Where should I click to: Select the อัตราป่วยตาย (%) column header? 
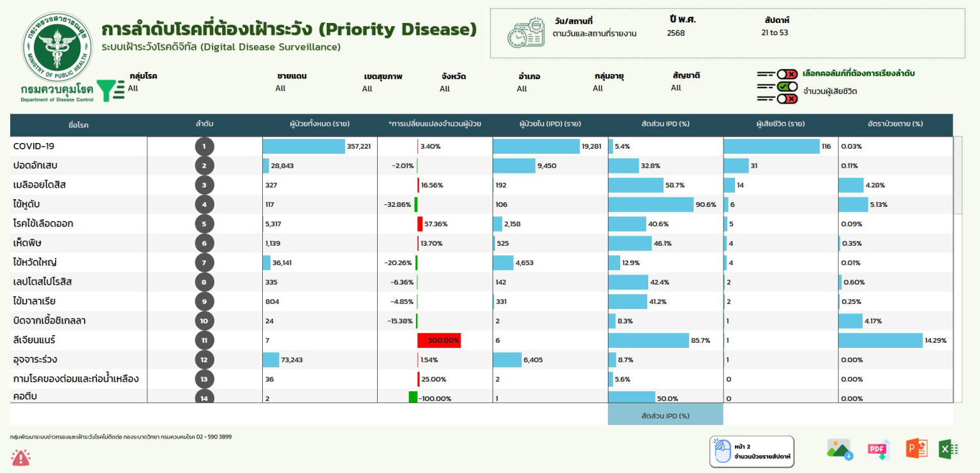[895, 124]
